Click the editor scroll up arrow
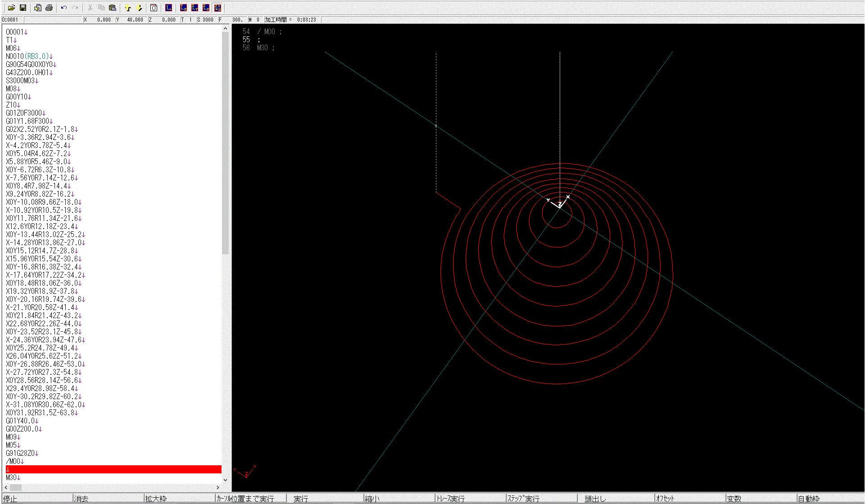Viewport: 865px width, 504px height. point(225,28)
